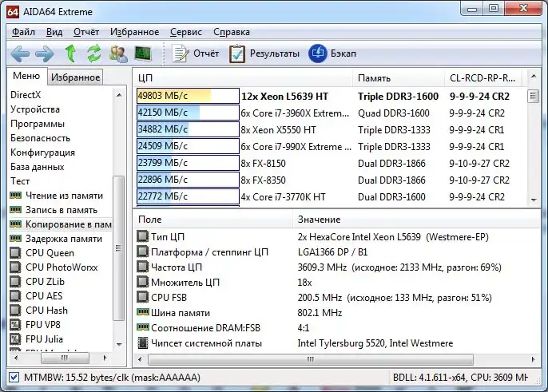Click the Результаты toolbar button
548x392 pixels.
click(264, 53)
